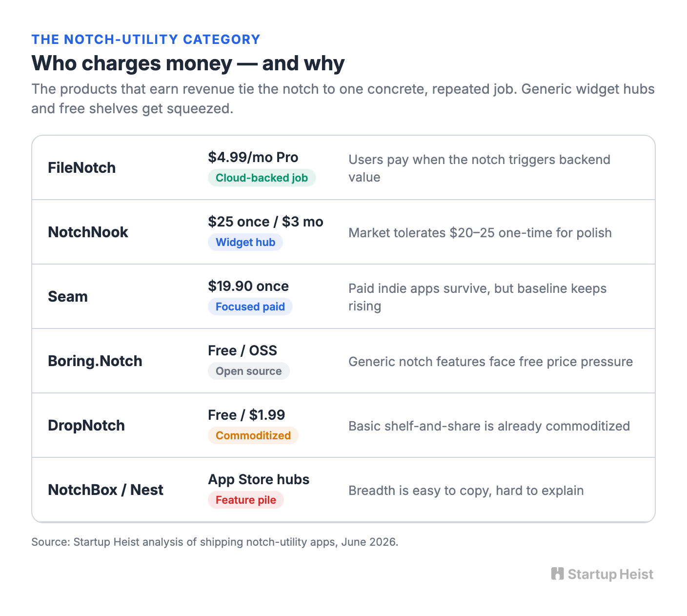Click the THE NOTCH-UTILITY CATEGORY header label
The width and height of the screenshot is (687, 616).
[x=146, y=40]
